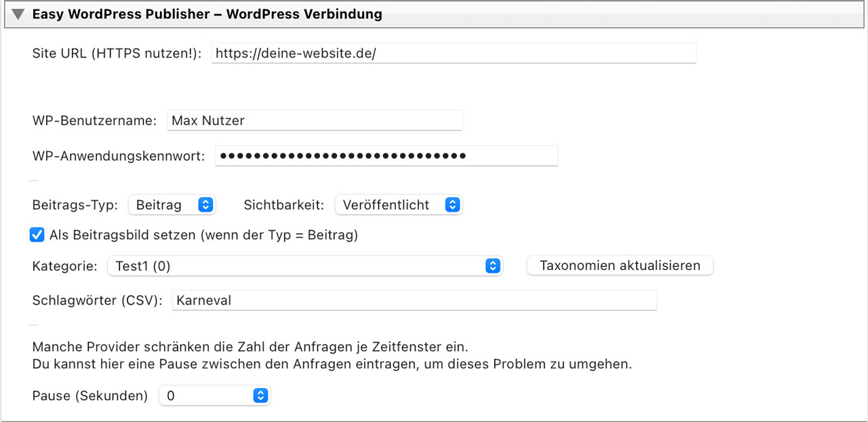This screenshot has height=422, width=868.
Task: Open the Sichtbarkeit dropdown showing Veröffentlicht
Action: [398, 205]
